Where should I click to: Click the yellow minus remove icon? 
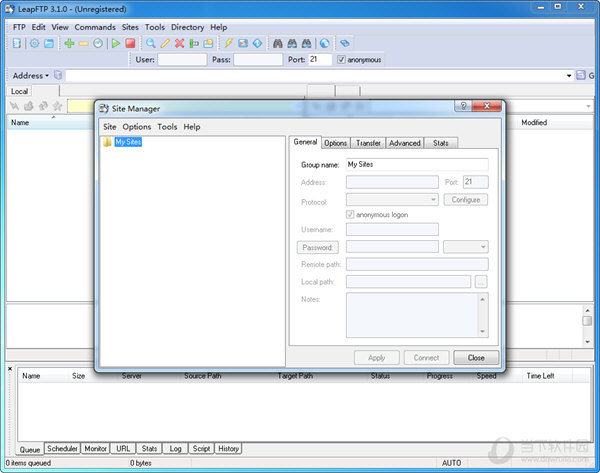coord(83,44)
